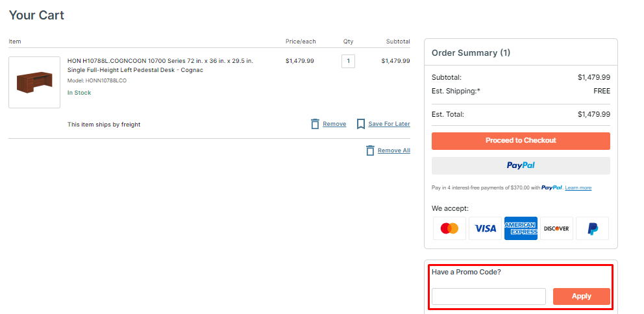This screenshot has height=314, width=644.
Task: Click the promo code Apply button
Action: coord(582,296)
